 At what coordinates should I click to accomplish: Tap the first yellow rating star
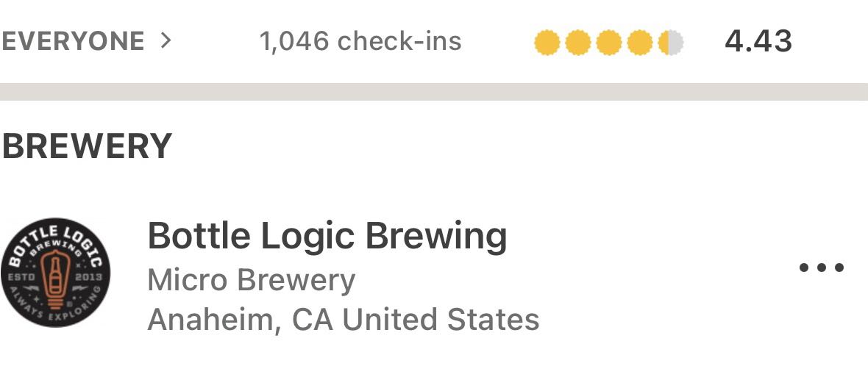click(x=547, y=43)
